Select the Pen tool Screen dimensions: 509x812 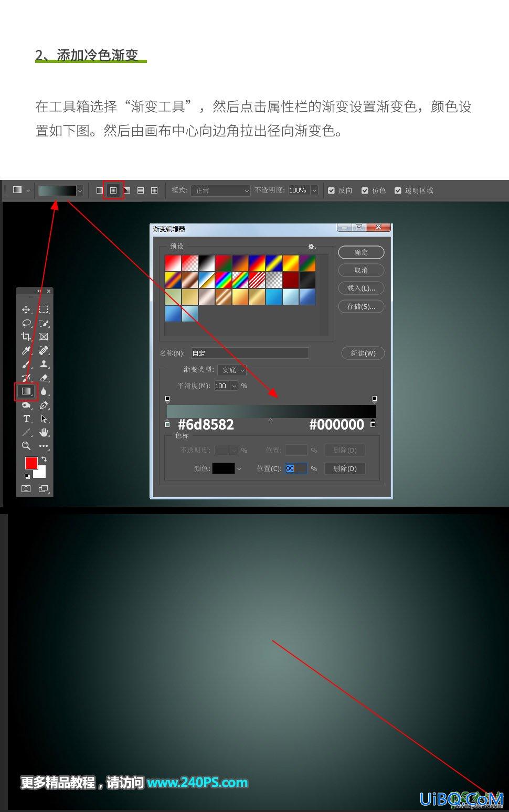[44, 405]
